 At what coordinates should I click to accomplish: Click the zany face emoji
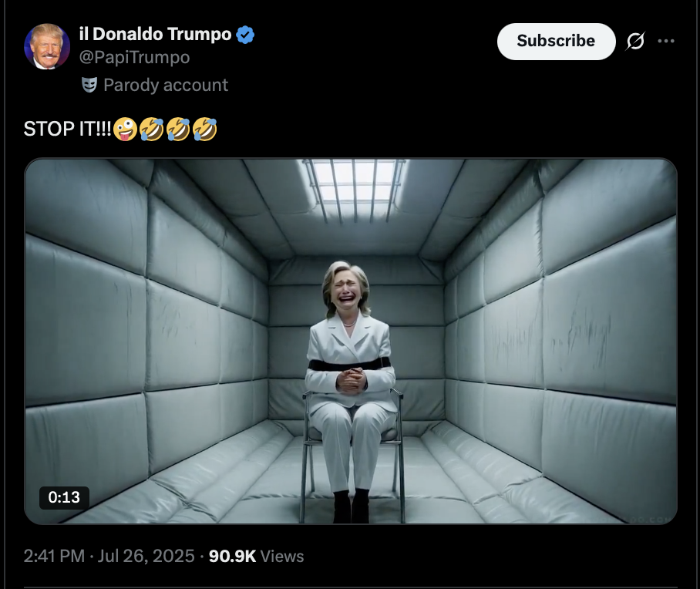[x=125, y=129]
